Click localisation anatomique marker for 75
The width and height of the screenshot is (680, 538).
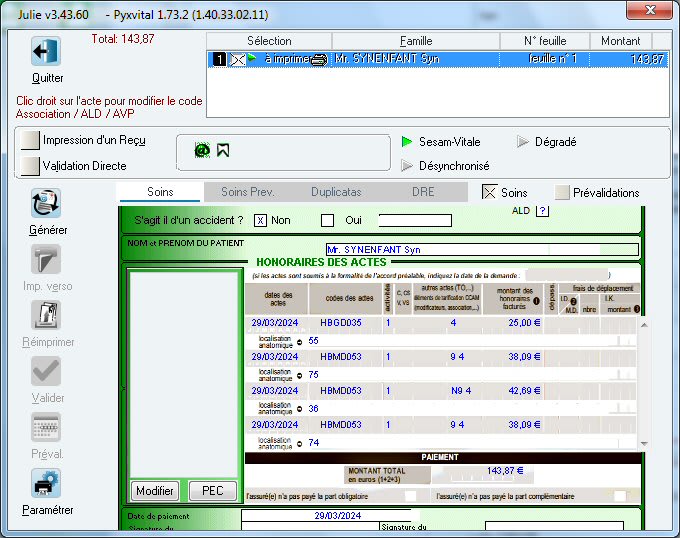[x=299, y=376]
